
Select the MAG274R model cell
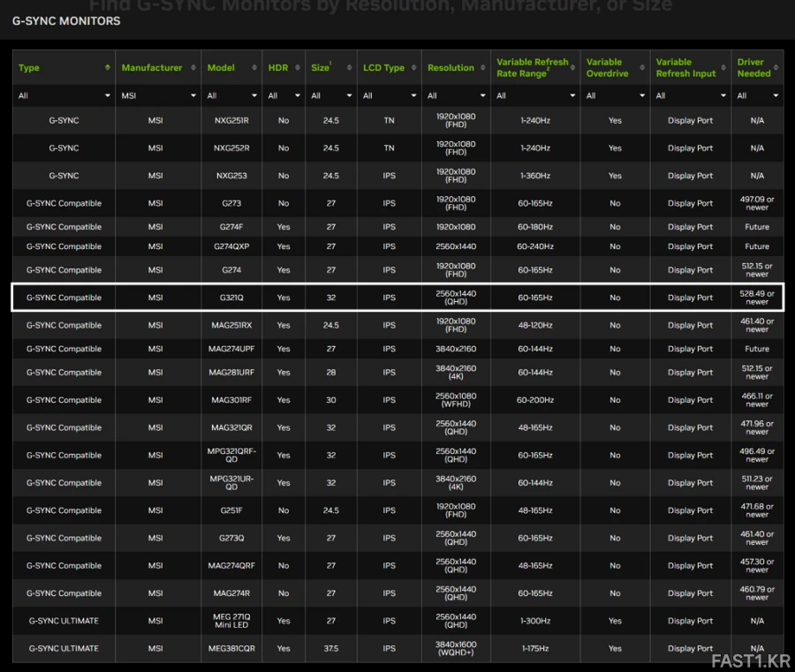pos(231,593)
